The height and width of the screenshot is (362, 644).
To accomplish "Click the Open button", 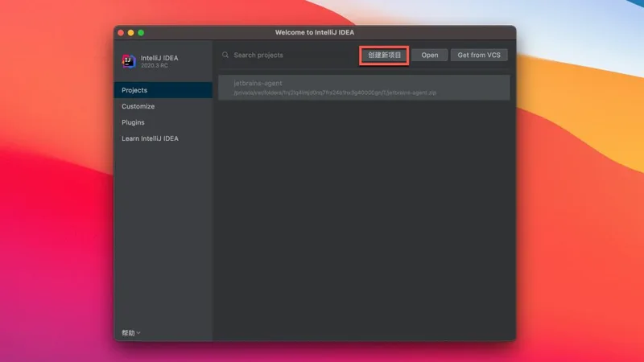I will (430, 56).
